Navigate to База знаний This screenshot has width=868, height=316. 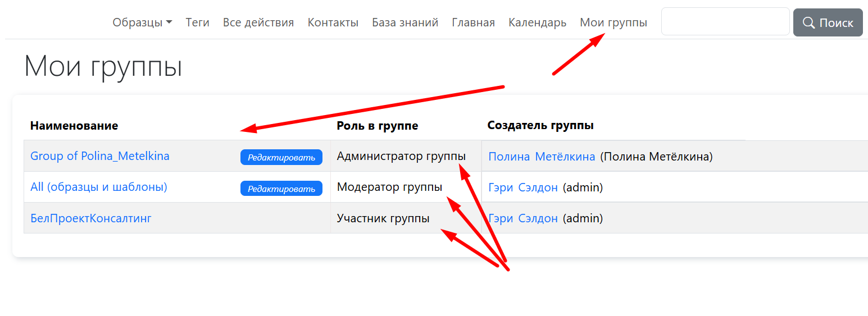coord(405,22)
